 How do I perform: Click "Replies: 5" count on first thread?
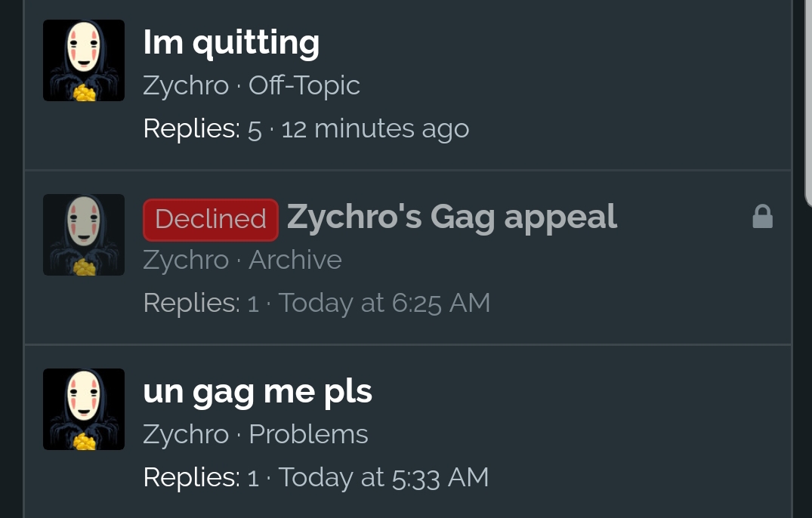(202, 128)
